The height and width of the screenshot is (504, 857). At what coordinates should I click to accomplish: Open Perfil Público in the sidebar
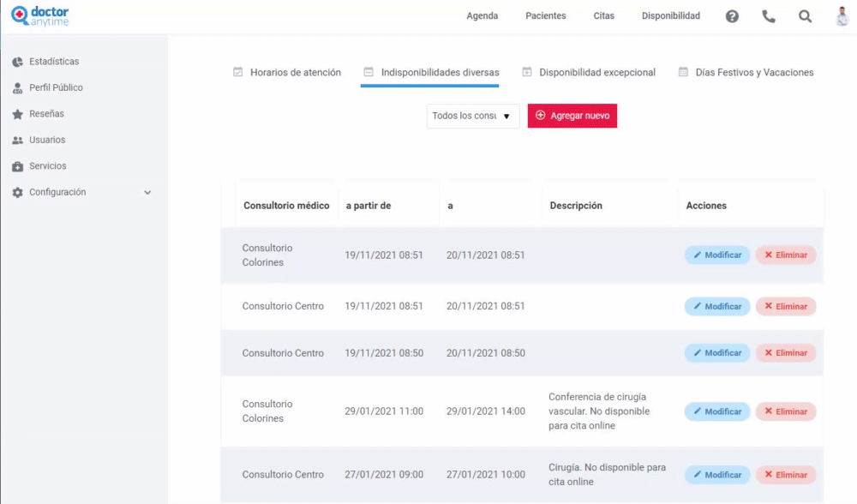tap(56, 87)
